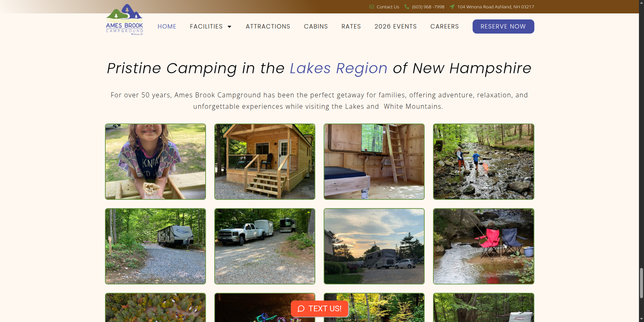The height and width of the screenshot is (322, 644).
Task: Click the phone icon in top bar
Action: 407,7
